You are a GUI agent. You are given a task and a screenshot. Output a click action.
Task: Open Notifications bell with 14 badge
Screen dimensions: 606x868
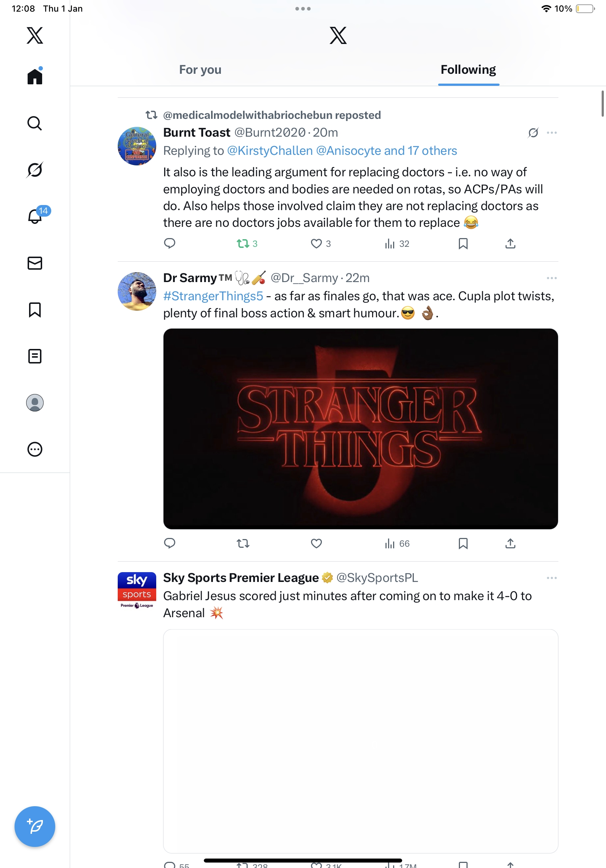point(35,216)
